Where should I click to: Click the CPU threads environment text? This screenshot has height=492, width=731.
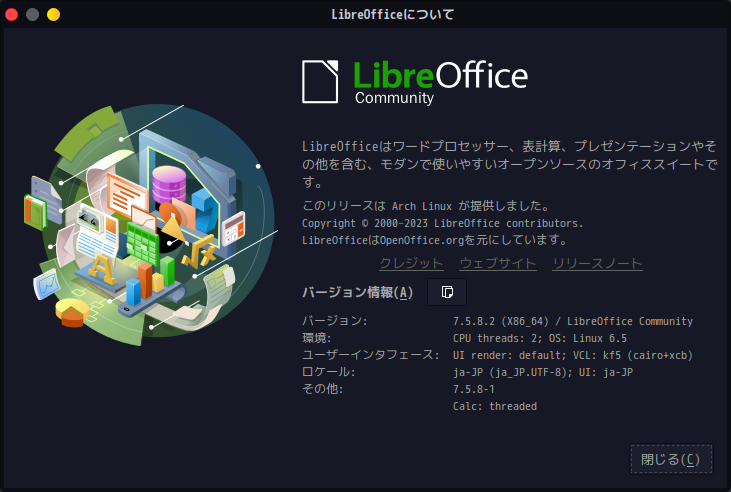(x=540, y=338)
